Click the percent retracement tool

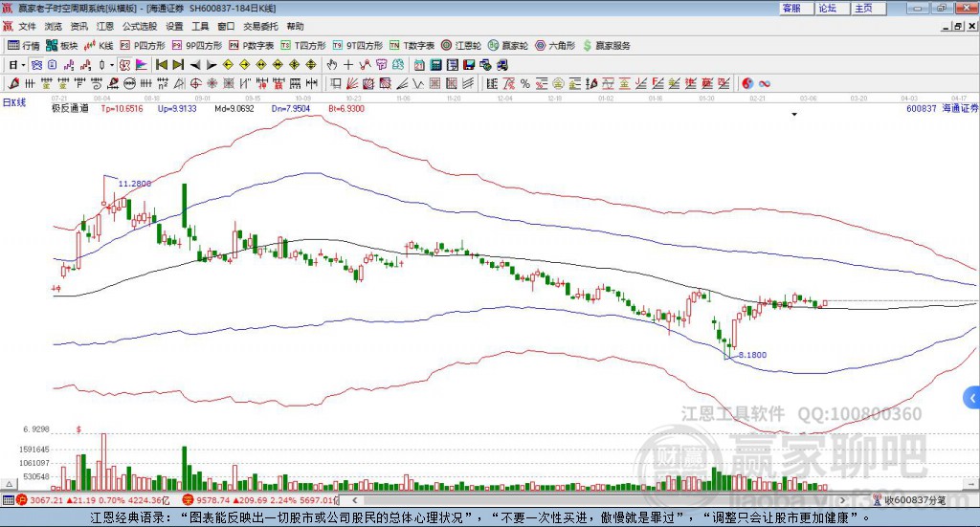coord(525,83)
